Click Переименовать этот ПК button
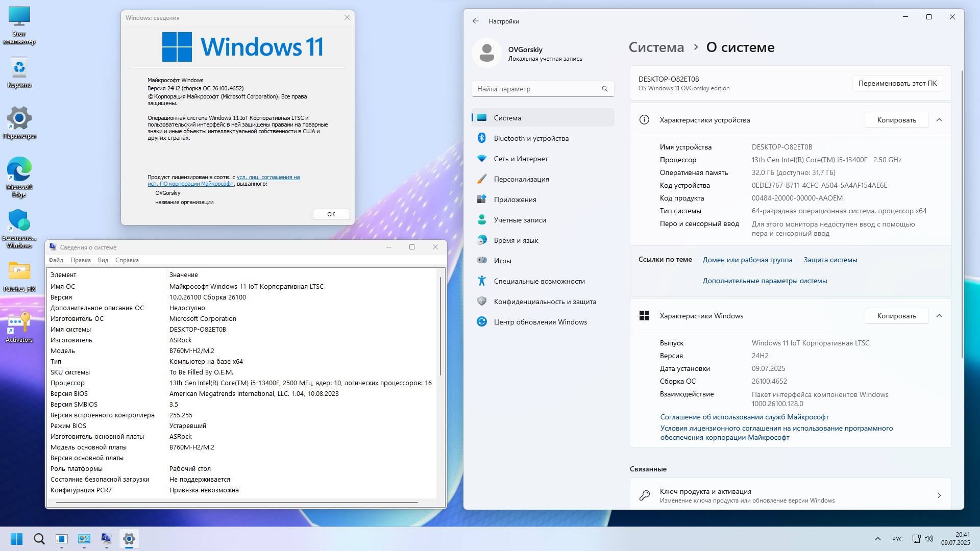980x551 pixels. click(x=897, y=83)
